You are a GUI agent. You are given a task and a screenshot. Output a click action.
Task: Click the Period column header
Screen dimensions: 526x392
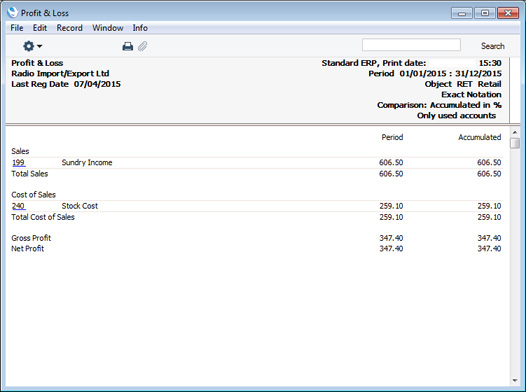click(392, 137)
